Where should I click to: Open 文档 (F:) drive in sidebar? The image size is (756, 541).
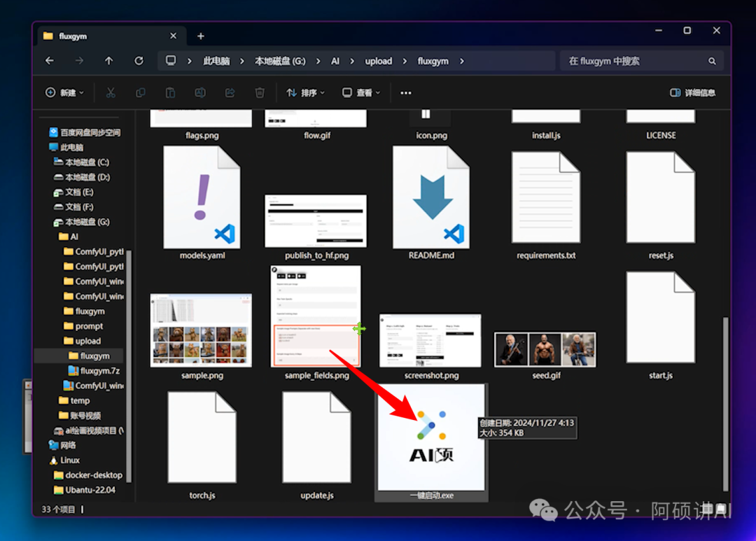tap(73, 207)
